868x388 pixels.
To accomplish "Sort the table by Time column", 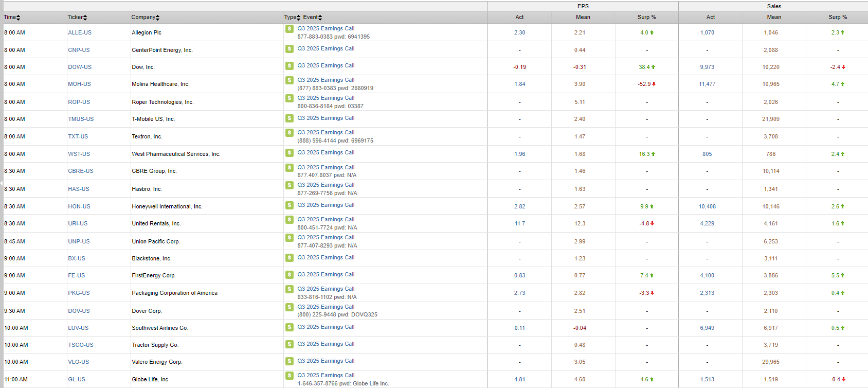I will tap(12, 17).
